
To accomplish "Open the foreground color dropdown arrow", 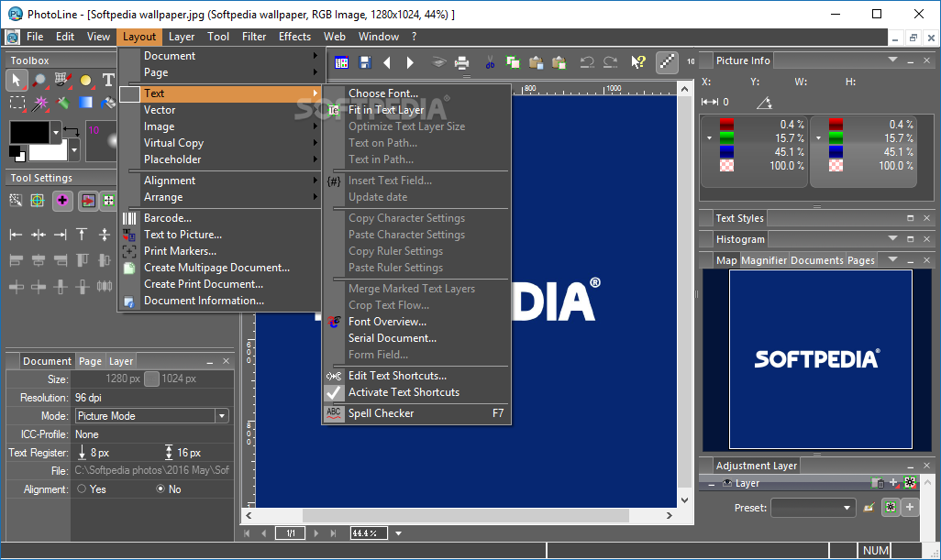I will 56,131.
